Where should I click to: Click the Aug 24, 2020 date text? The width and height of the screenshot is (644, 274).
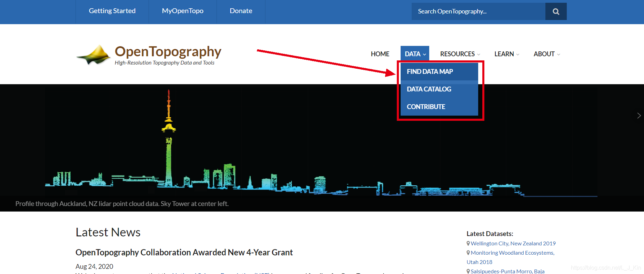pyautogui.click(x=94, y=266)
